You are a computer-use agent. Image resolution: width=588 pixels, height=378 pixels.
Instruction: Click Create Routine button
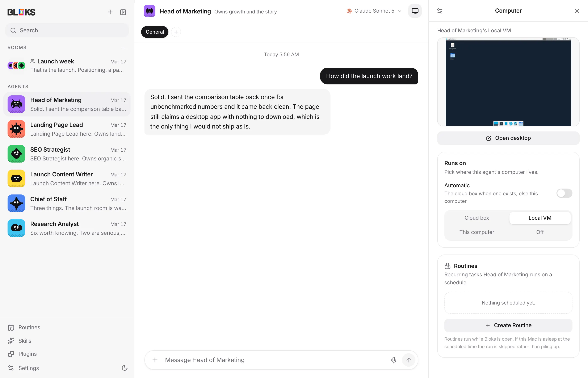pos(508,325)
